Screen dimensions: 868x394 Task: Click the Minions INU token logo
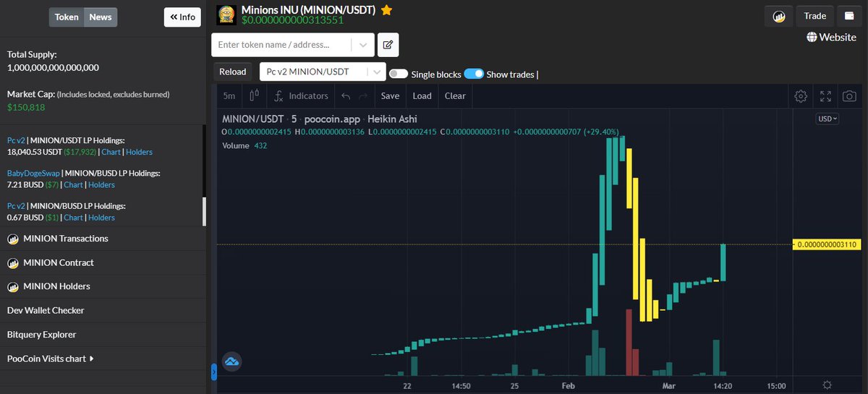pyautogui.click(x=226, y=14)
